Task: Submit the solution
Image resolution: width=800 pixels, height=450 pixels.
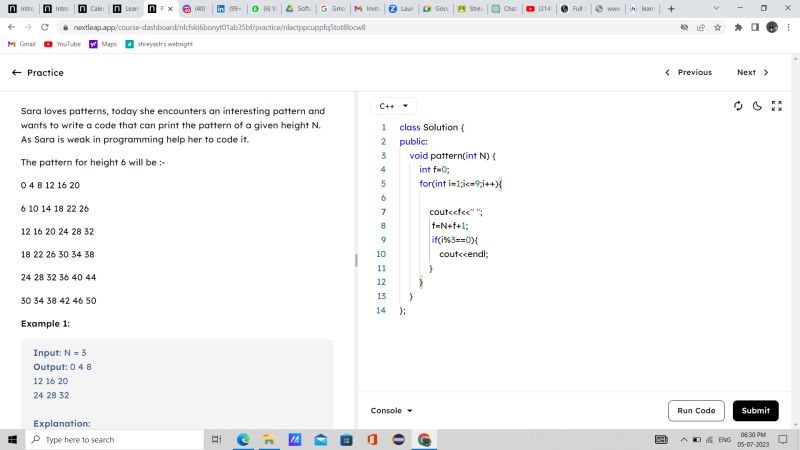Action: [755, 411]
